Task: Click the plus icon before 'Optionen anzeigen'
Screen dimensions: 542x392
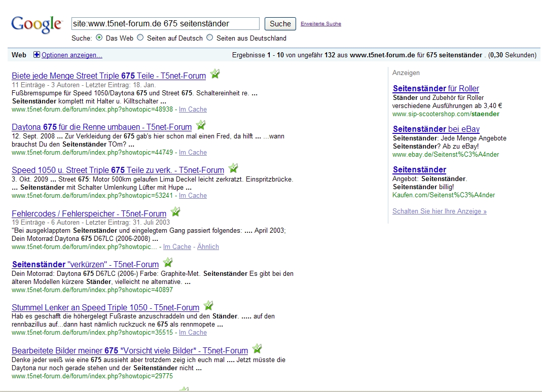Action: [37, 55]
